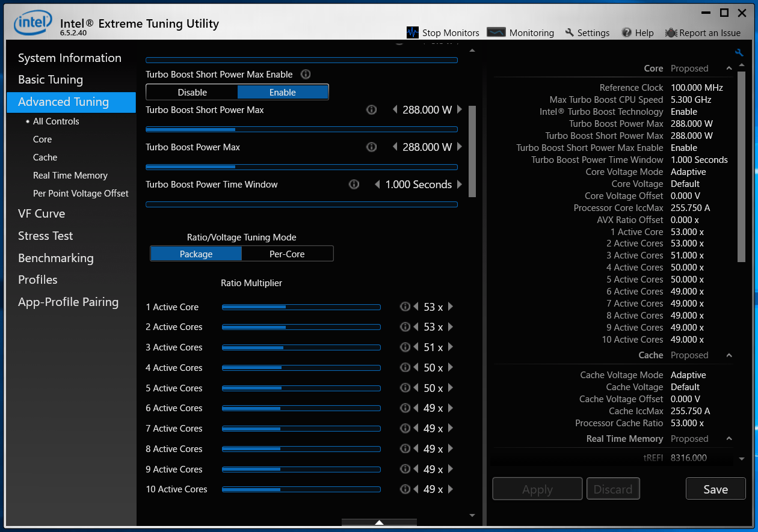Open Stress Test section
The height and width of the screenshot is (532, 758).
[x=46, y=236]
